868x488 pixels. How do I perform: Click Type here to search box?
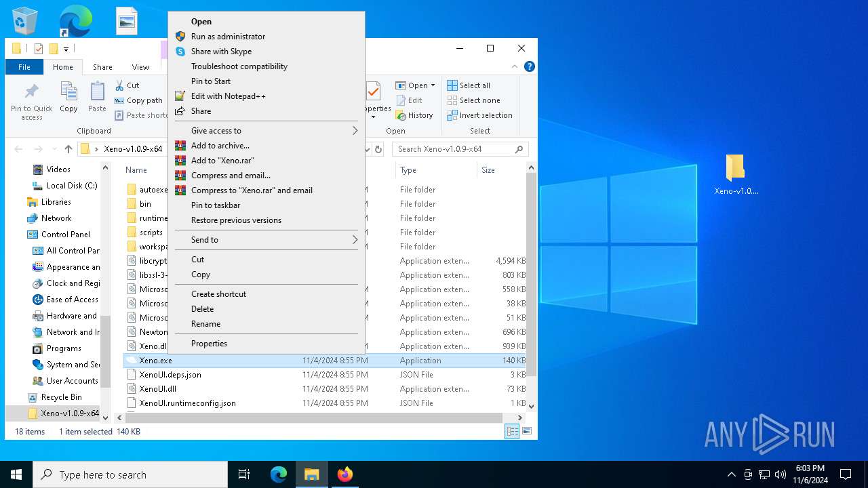coord(130,474)
